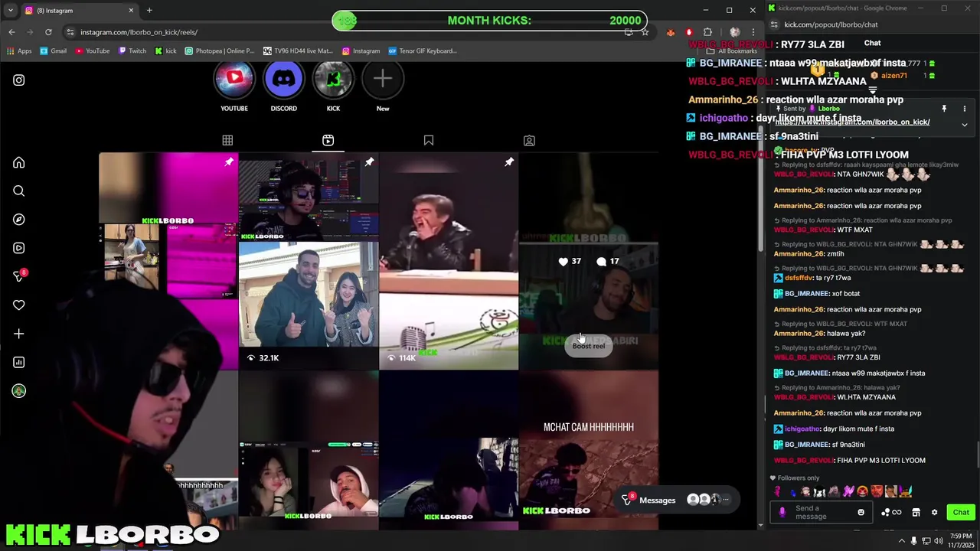Switch to the Saved bookmark tab
The height and width of the screenshot is (551, 980).
[429, 140]
